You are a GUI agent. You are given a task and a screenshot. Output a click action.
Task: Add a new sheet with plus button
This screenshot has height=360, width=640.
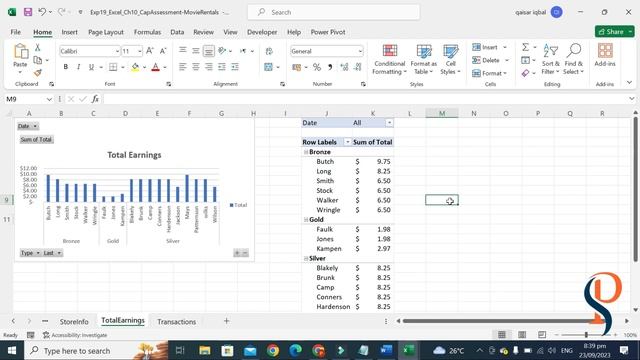226,321
